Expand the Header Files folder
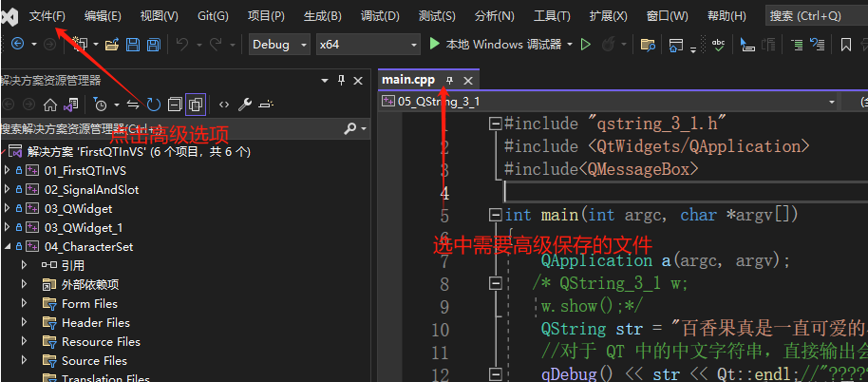The width and height of the screenshot is (868, 382). pos(25,322)
